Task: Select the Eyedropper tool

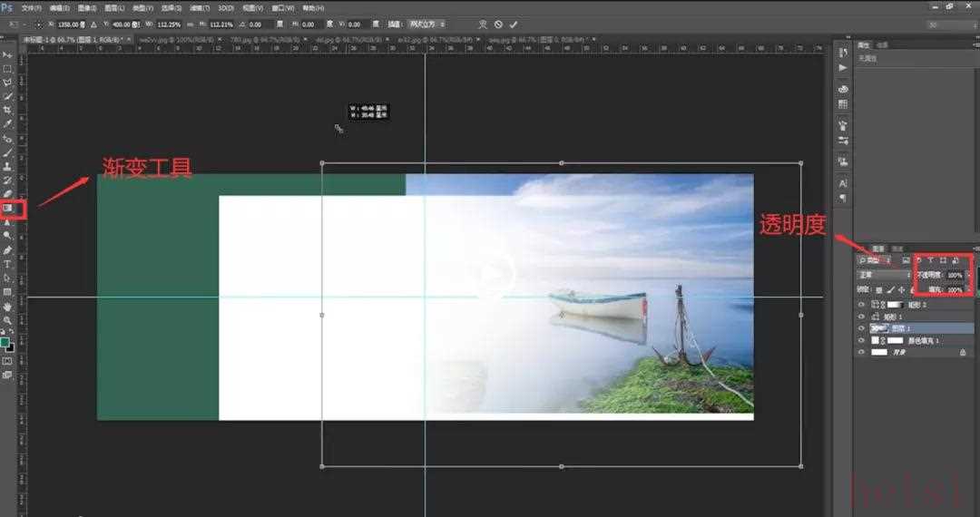Action: tap(8, 123)
